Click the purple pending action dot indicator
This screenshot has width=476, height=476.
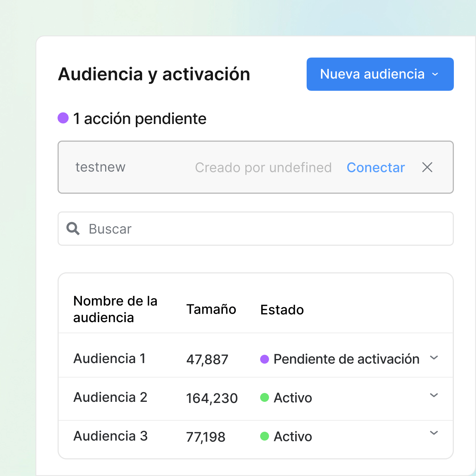63,118
